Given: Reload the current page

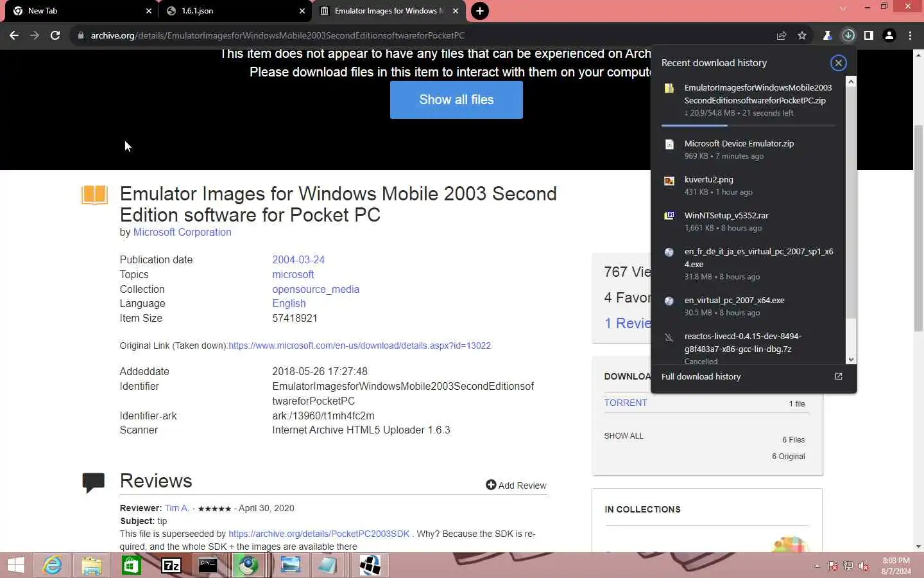Looking at the screenshot, I should 55,35.
